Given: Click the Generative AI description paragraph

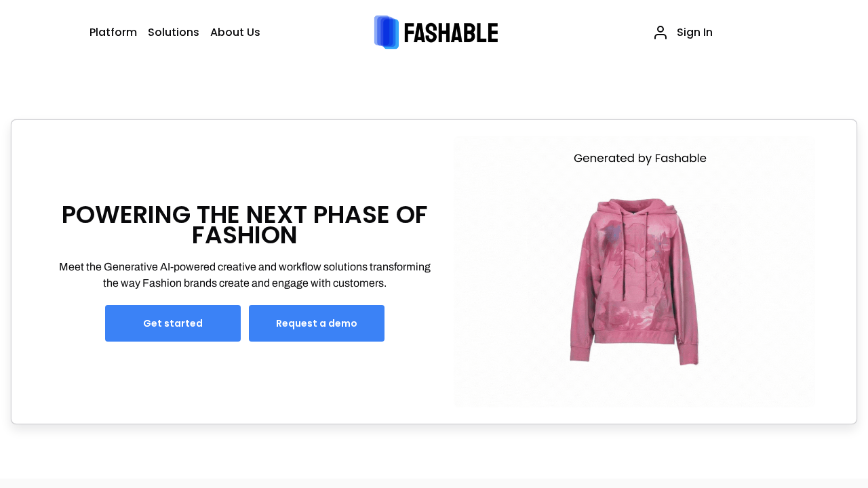Looking at the screenshot, I should tap(244, 274).
